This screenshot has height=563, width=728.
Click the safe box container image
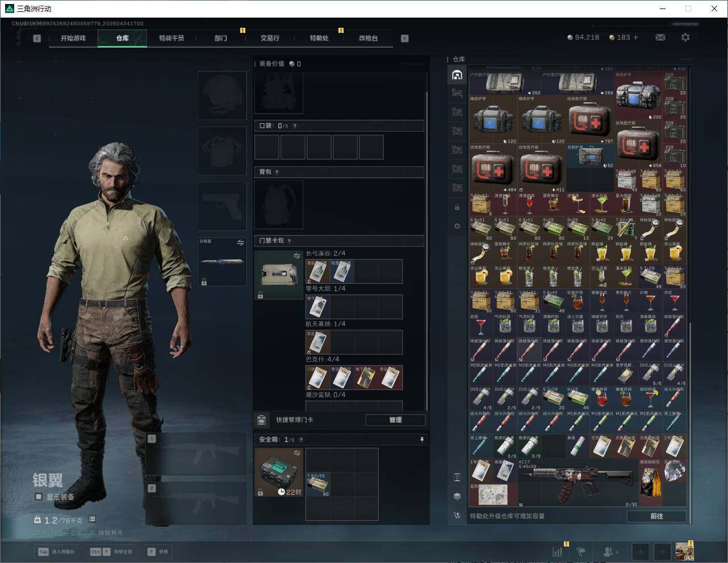click(279, 472)
